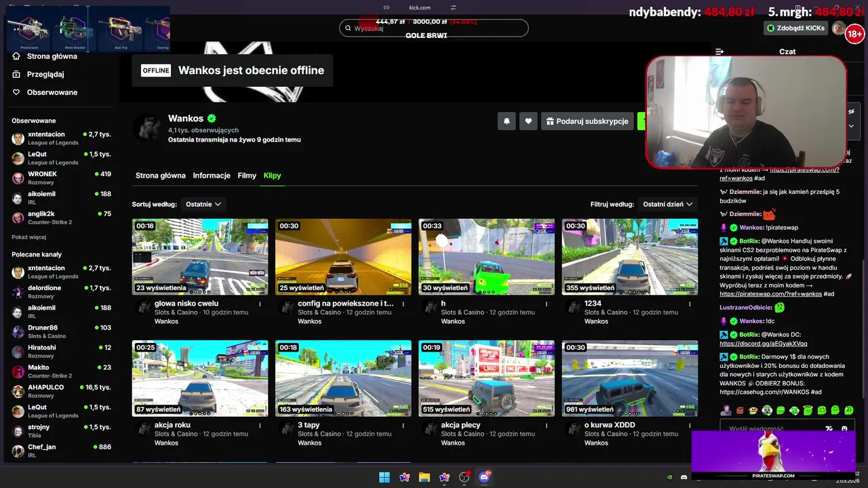Click the heart follow button for Wankos
The height and width of the screenshot is (488, 868).
click(x=528, y=121)
